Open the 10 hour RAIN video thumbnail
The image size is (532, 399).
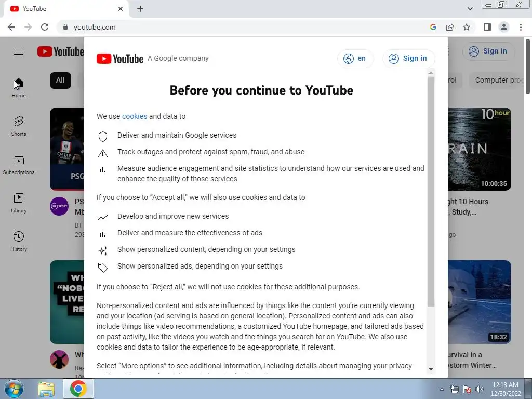point(479,149)
